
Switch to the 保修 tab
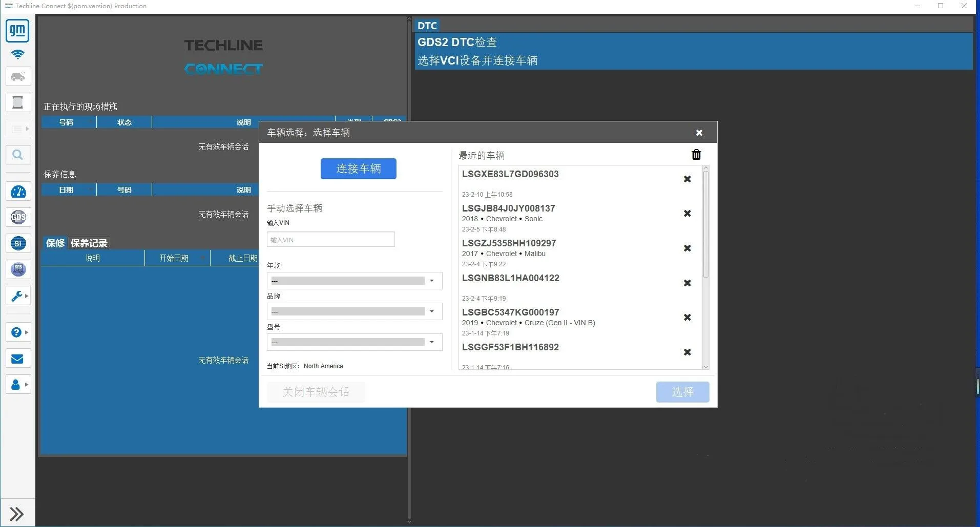point(55,243)
